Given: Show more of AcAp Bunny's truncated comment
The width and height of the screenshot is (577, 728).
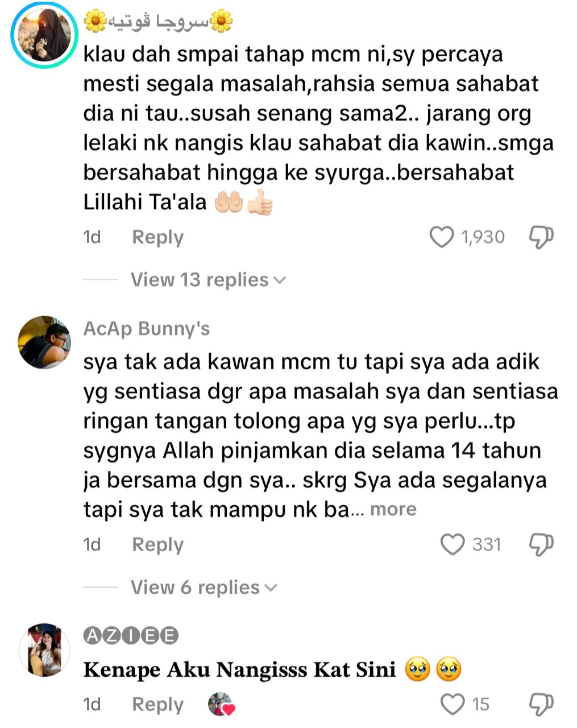Looking at the screenshot, I should [393, 509].
